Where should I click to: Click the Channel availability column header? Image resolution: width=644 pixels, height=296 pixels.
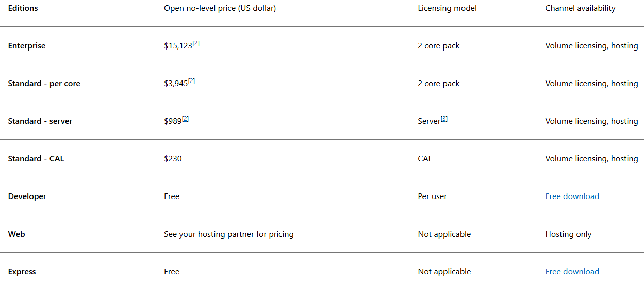[580, 8]
